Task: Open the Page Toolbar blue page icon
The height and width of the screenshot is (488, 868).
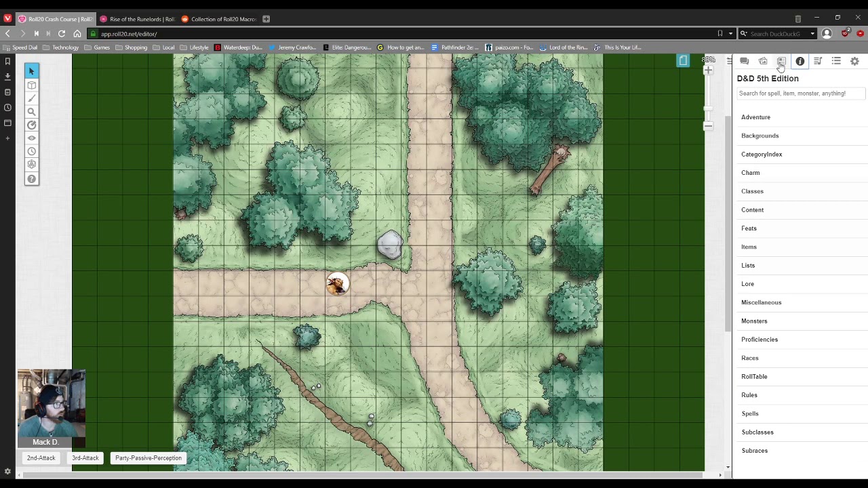Action: click(683, 61)
